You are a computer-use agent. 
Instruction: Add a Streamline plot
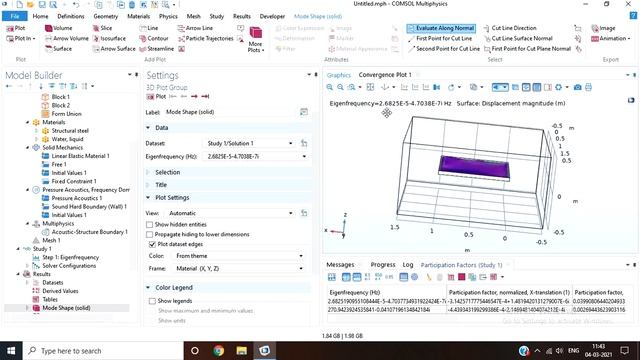(156, 49)
